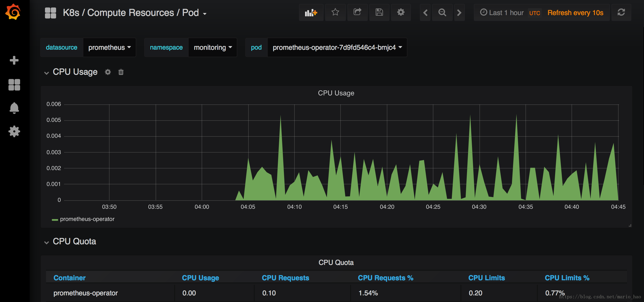
Task: Open the Create plus menu in sidebar
Action: click(14, 60)
